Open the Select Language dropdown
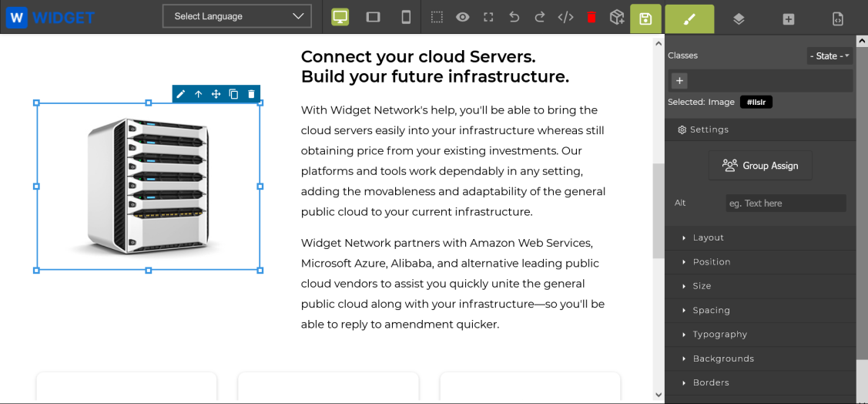Viewport: 868px width, 404px height. 237,16
